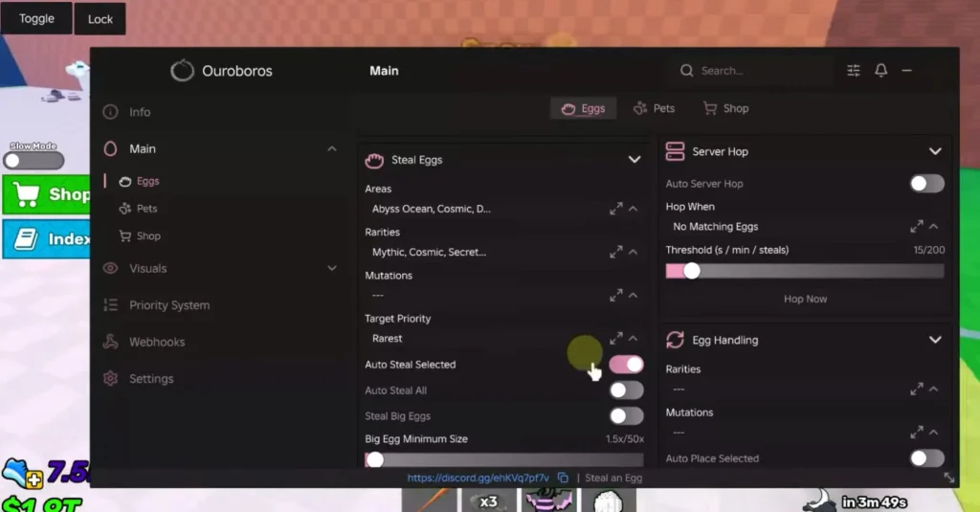Collapse the Main sidebar group chevron
This screenshot has width=980, height=512.
click(332, 148)
